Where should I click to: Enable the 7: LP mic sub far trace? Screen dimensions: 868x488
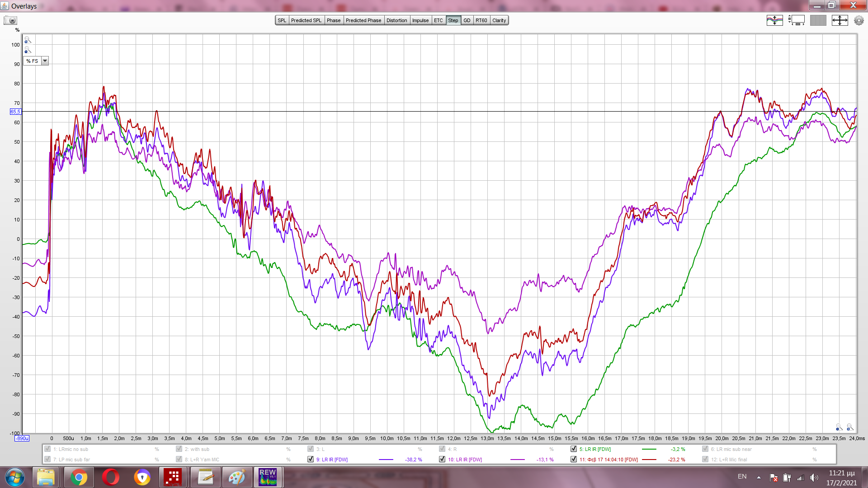[47, 460]
